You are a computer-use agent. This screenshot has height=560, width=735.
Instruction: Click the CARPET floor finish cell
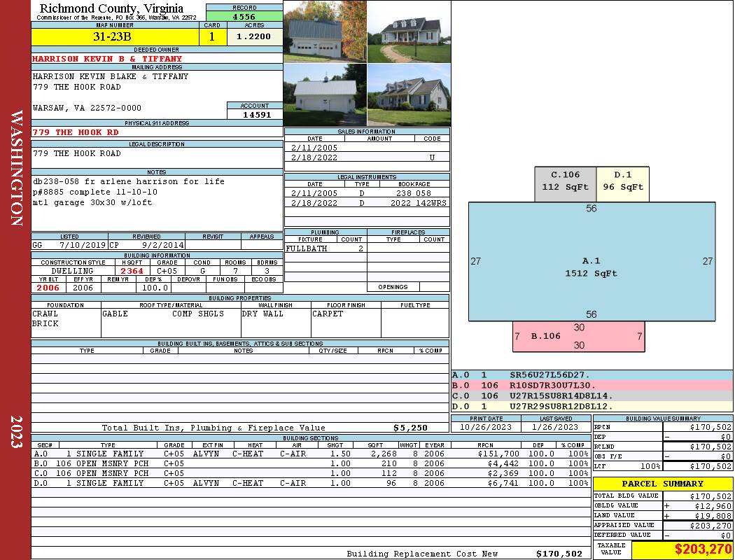[x=346, y=323]
